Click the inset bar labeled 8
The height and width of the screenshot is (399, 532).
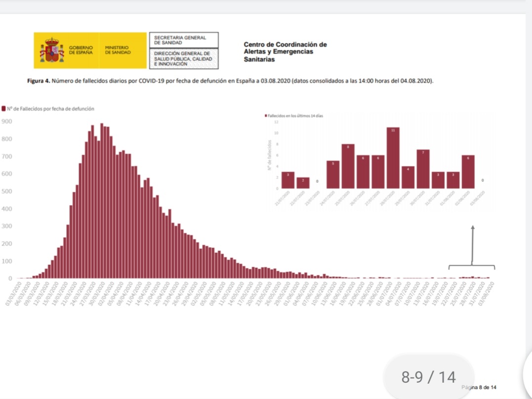point(348,166)
